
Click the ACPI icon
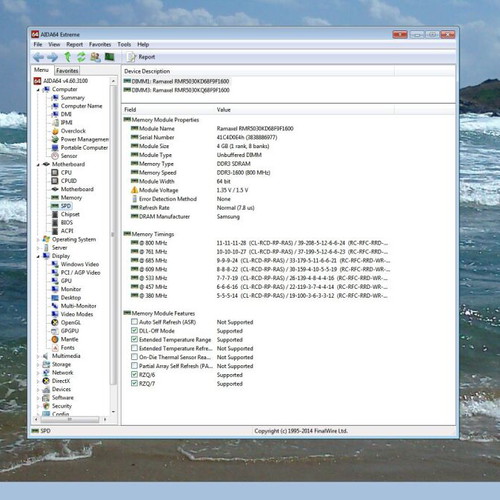tap(55, 231)
